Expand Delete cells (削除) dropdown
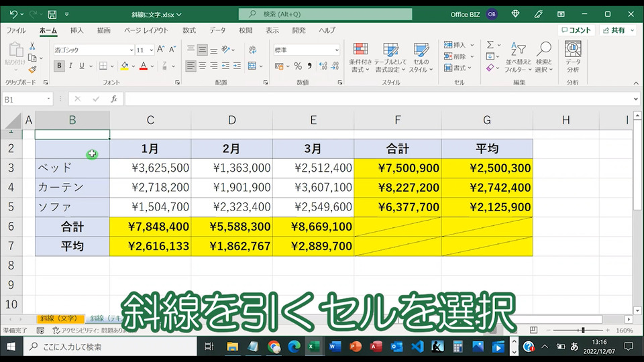The image size is (644, 362). 472,56
